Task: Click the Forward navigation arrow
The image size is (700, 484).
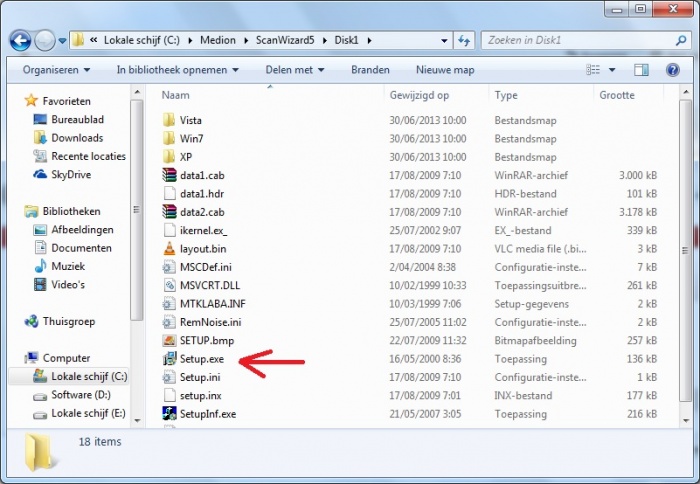Action: (45, 41)
